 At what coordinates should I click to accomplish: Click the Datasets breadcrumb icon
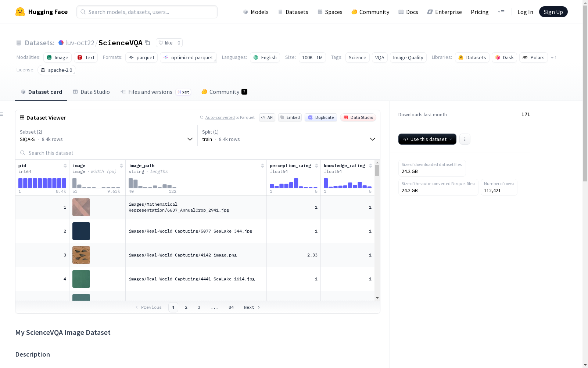(19, 43)
